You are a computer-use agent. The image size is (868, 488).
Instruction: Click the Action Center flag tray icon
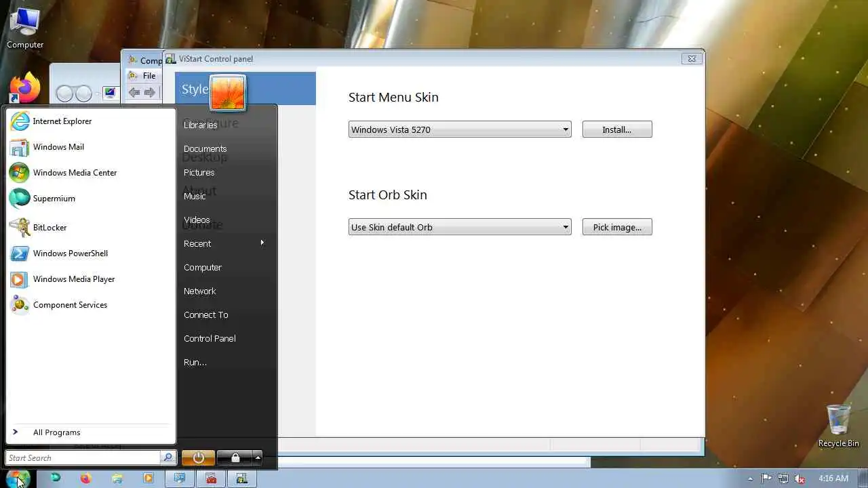tap(767, 479)
